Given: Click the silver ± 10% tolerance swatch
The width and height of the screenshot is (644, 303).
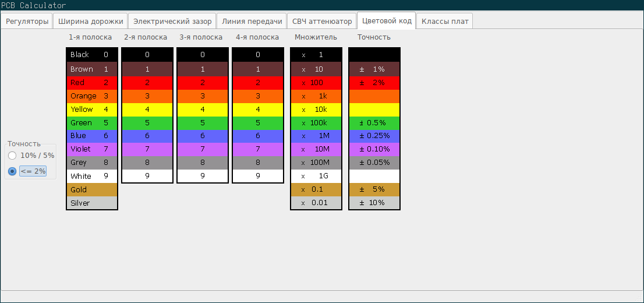Looking at the screenshot, I should tap(374, 203).
